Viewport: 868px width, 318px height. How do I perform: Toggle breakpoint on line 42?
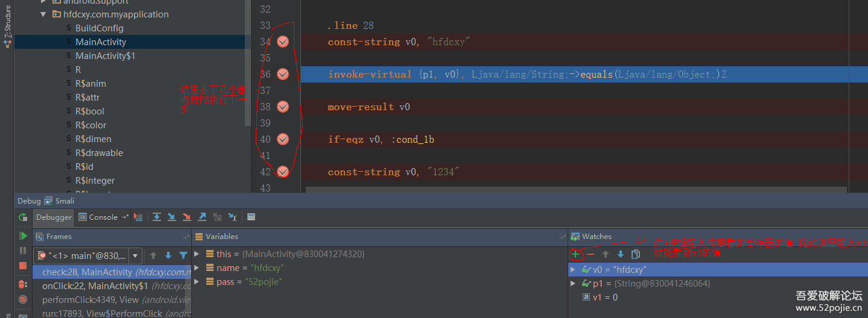tap(283, 172)
